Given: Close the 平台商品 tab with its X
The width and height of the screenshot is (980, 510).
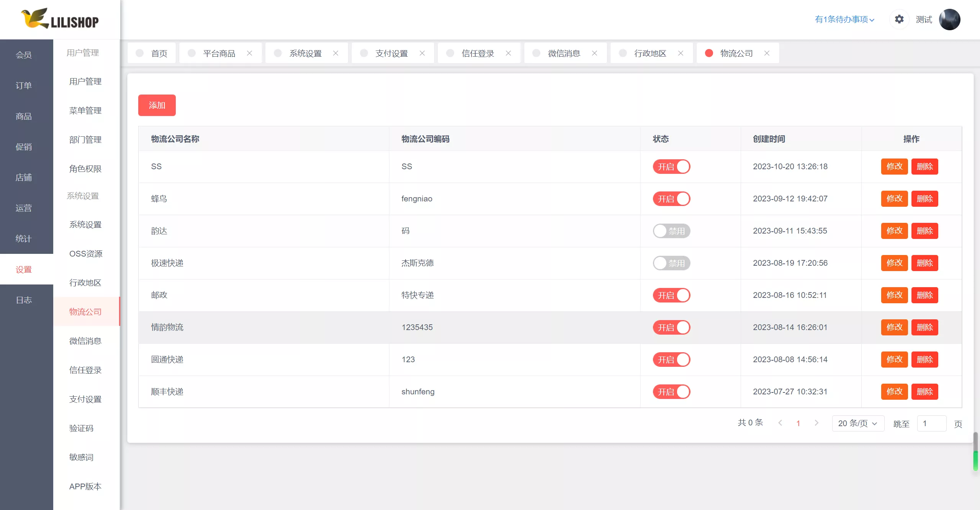Looking at the screenshot, I should pyautogui.click(x=249, y=53).
